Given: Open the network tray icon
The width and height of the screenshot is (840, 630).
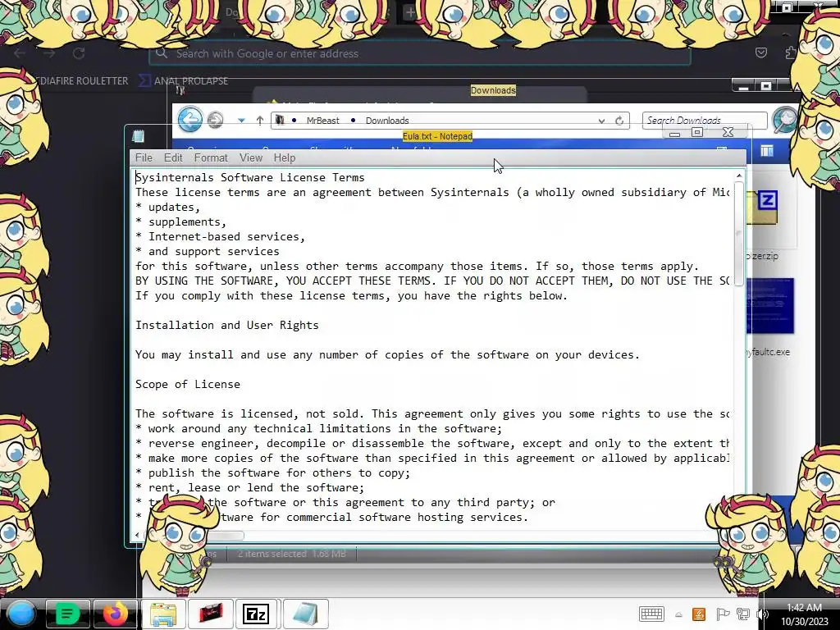Looking at the screenshot, I should pyautogui.click(x=742, y=614).
